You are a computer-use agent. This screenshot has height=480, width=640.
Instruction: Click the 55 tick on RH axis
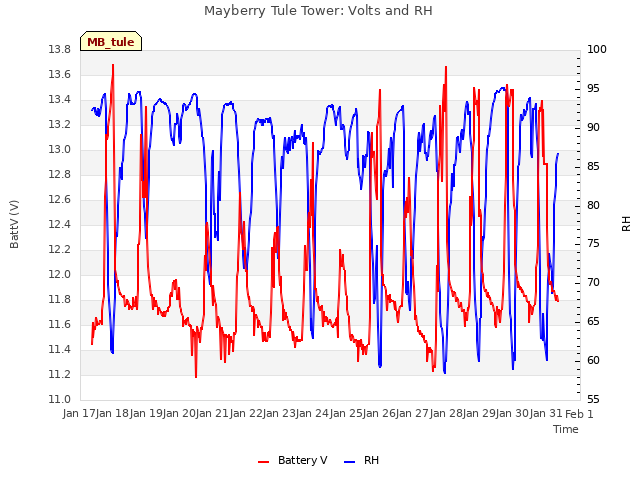[593, 400]
